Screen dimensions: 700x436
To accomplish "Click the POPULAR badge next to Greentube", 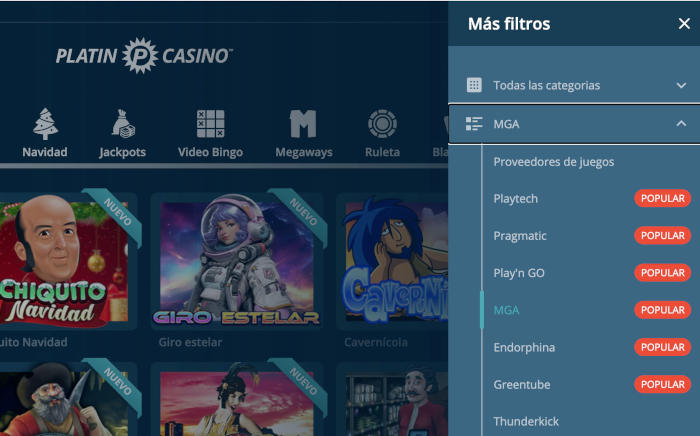I will click(x=662, y=384).
